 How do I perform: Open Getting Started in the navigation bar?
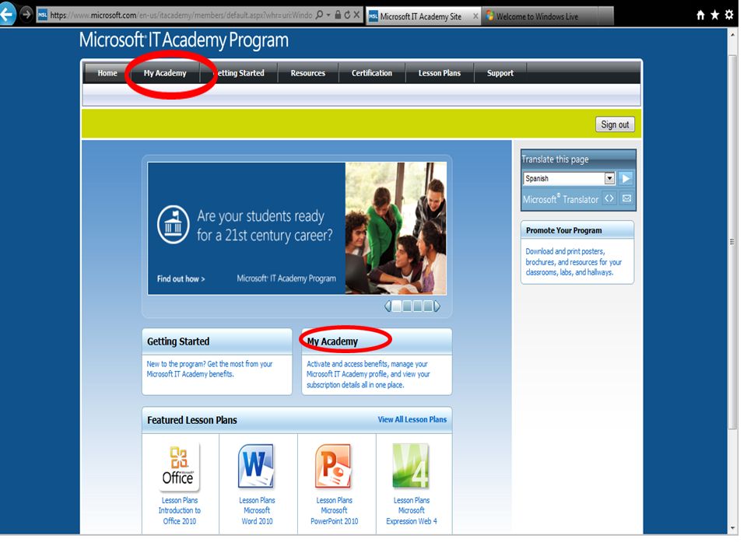(240, 73)
